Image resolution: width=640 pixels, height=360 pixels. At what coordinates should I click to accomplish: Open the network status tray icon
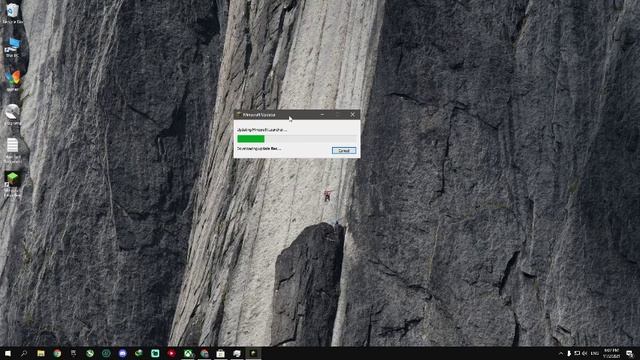point(577,353)
